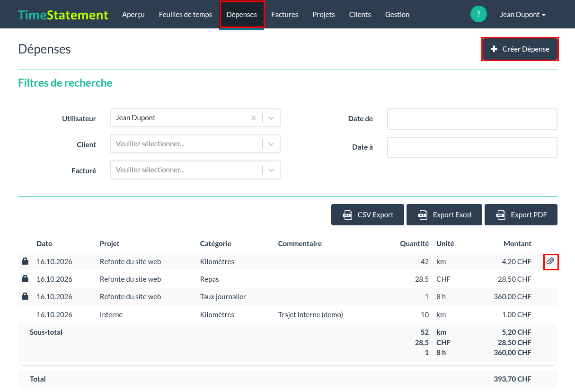
Task: Select the Taux journalier category cell
Action: click(x=223, y=297)
